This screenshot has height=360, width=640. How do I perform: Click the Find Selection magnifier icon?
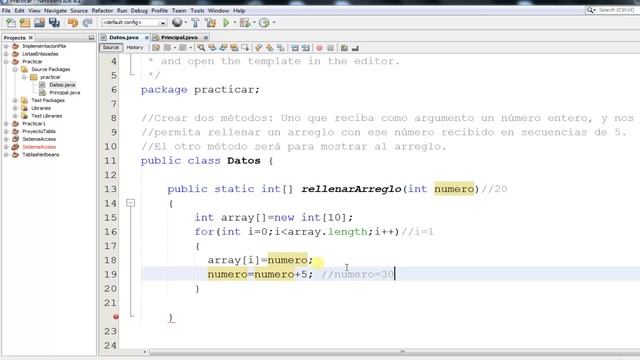(x=201, y=48)
